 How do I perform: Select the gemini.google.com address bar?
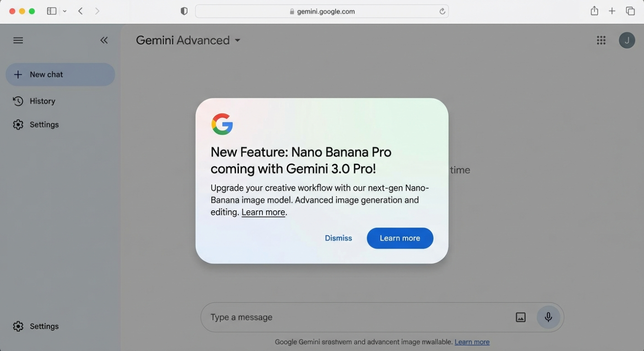pos(322,11)
